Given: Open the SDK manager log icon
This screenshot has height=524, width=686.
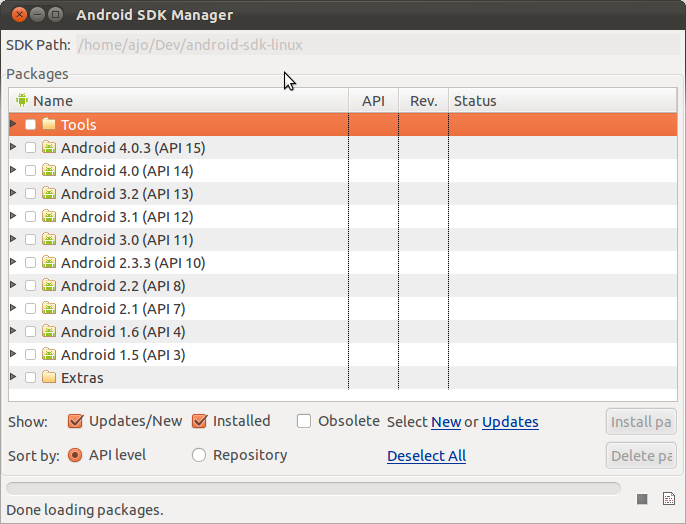Looking at the screenshot, I should point(668,499).
